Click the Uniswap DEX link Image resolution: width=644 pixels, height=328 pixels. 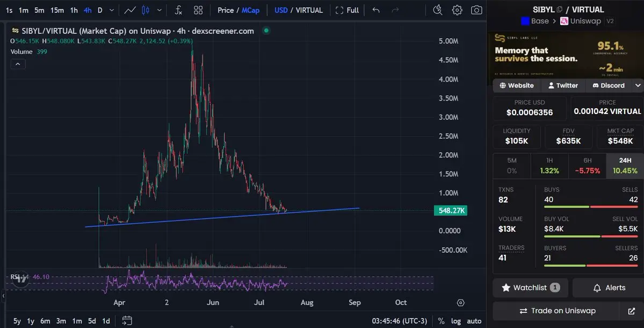[x=581, y=21]
